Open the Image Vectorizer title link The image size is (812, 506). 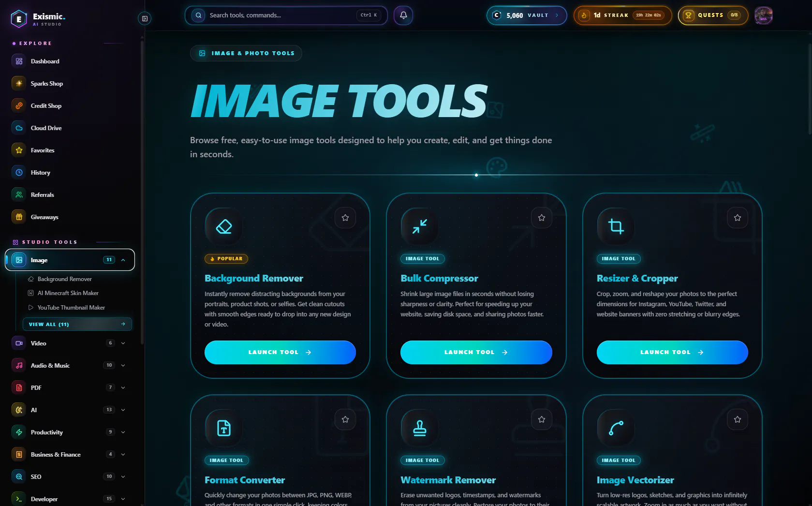click(x=635, y=480)
